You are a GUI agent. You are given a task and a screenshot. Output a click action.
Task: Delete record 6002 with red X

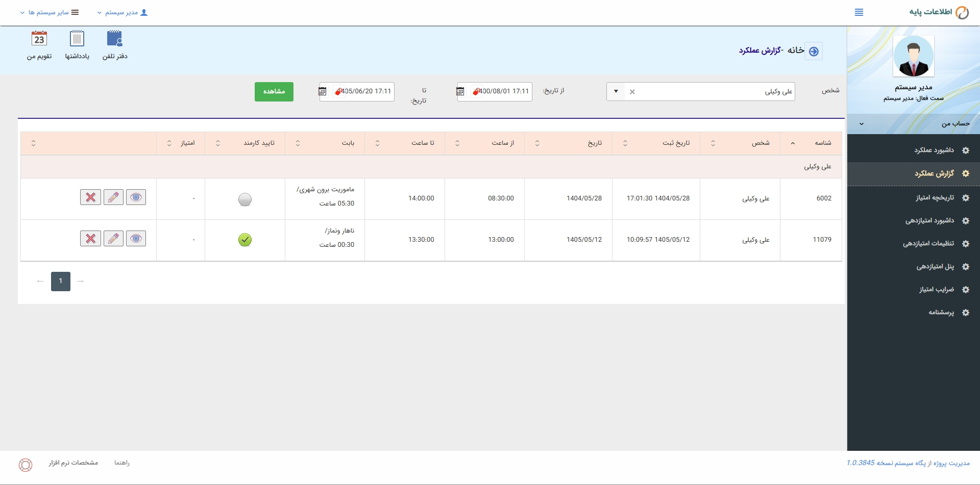[x=90, y=197]
